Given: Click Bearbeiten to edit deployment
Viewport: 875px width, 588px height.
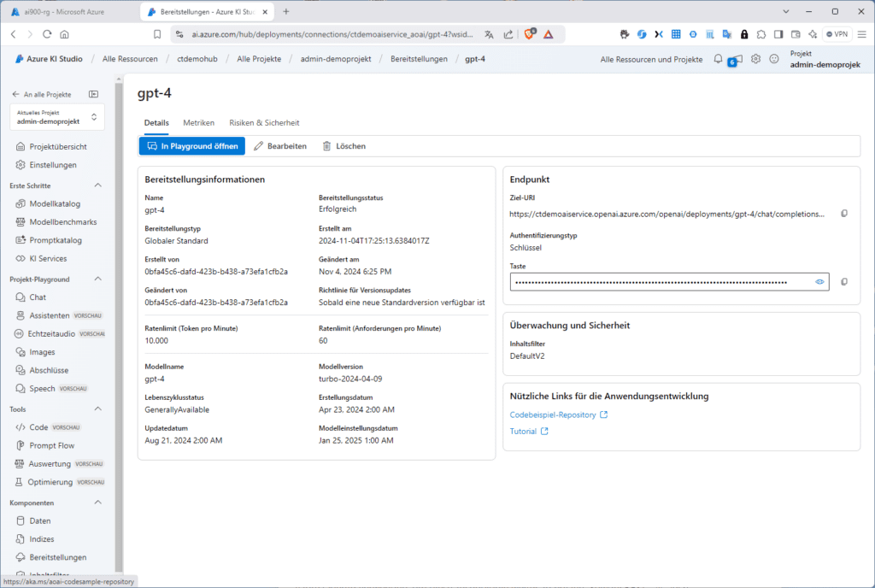Looking at the screenshot, I should 280,146.
